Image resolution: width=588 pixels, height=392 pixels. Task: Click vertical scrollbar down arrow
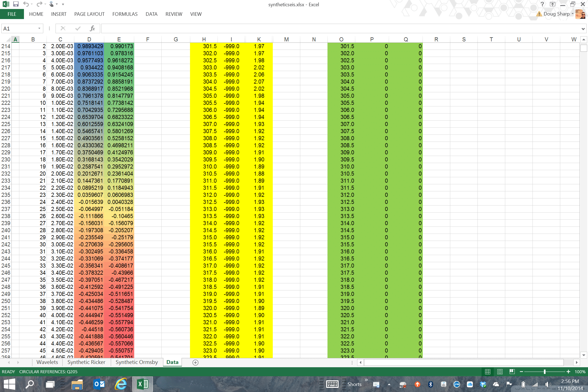(x=584, y=355)
